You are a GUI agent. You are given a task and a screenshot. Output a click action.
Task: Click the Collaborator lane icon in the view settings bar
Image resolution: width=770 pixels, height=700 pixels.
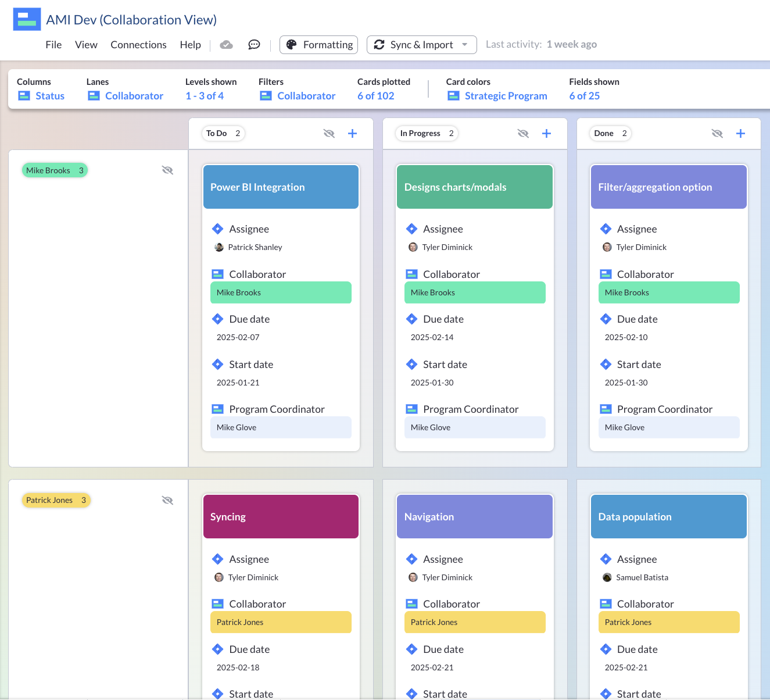click(x=94, y=95)
